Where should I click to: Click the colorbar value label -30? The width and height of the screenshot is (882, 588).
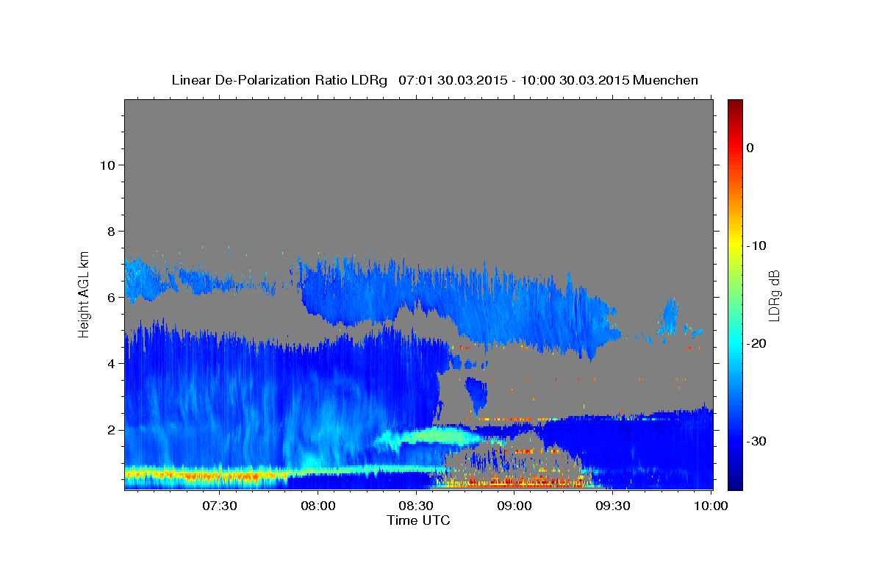tap(758, 441)
